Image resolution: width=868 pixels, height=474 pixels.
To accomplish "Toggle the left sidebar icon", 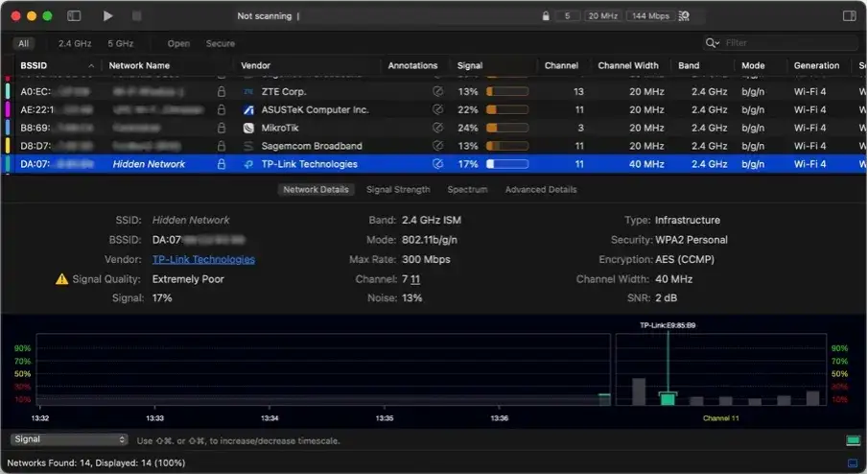I will (x=75, y=16).
